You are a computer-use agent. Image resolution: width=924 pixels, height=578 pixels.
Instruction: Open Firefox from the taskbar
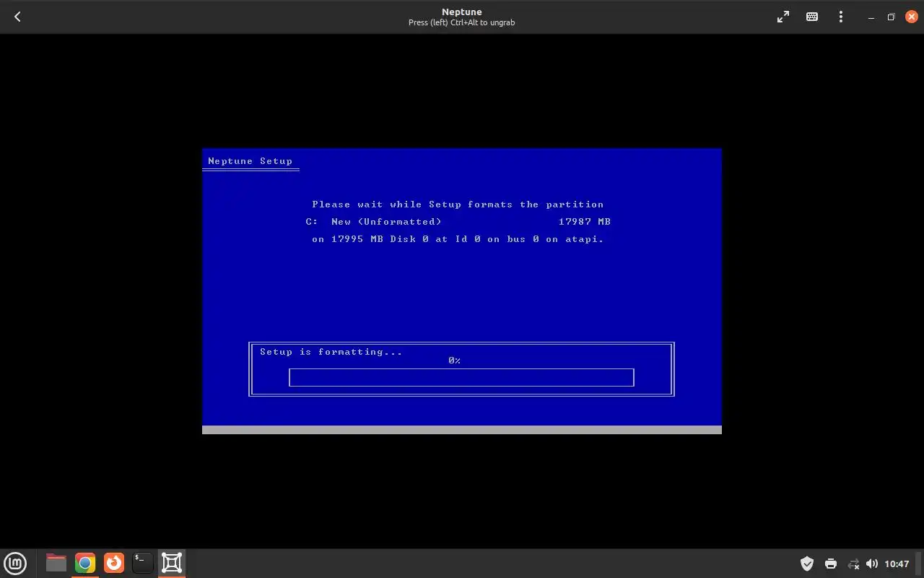coord(114,563)
